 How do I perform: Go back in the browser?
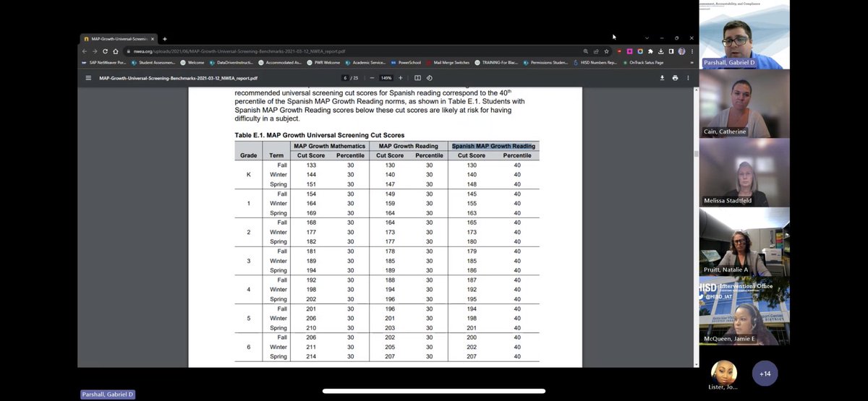(x=85, y=51)
